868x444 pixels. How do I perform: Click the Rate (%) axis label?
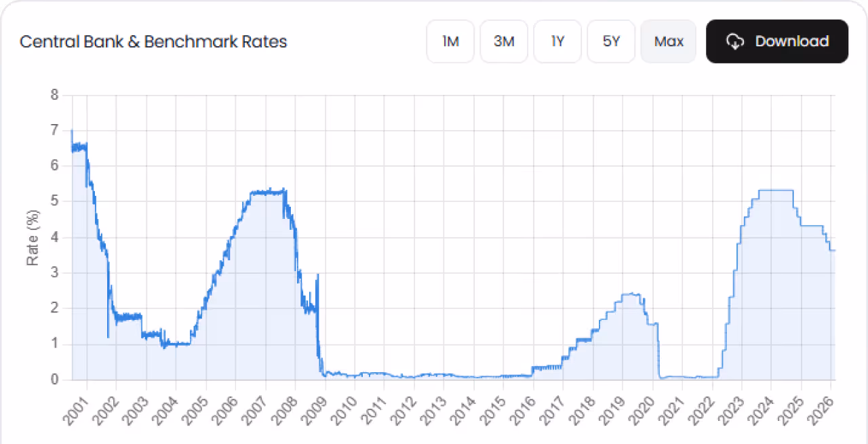click(32, 237)
